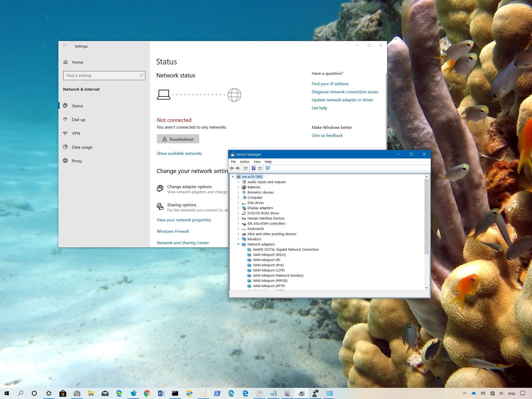Open PowerShell from the taskbar

click(217, 393)
